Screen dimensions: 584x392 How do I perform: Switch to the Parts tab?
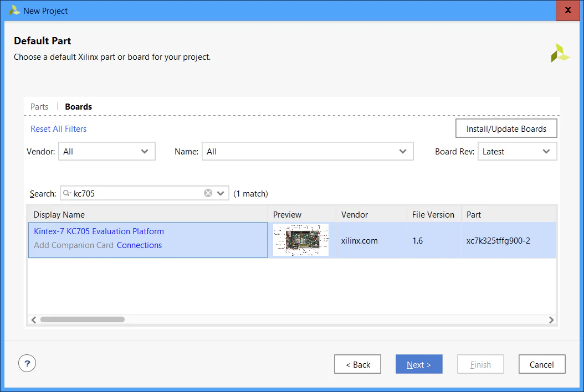tap(39, 106)
